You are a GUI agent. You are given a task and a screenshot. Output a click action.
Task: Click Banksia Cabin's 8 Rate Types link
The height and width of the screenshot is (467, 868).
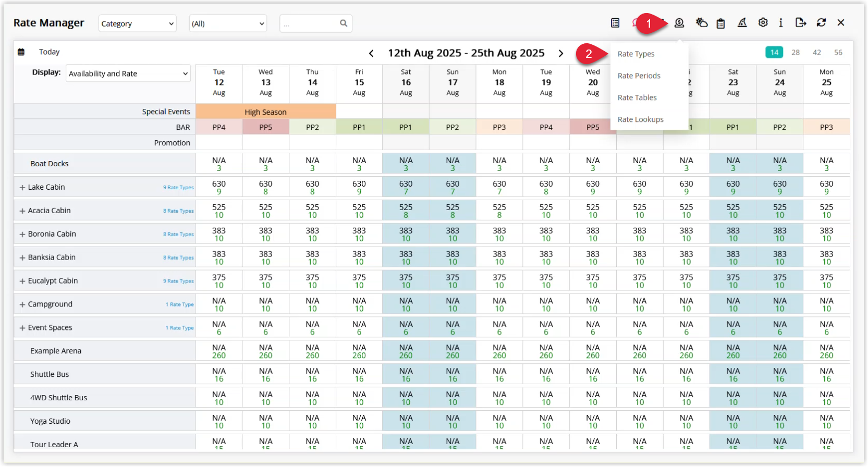tap(178, 257)
